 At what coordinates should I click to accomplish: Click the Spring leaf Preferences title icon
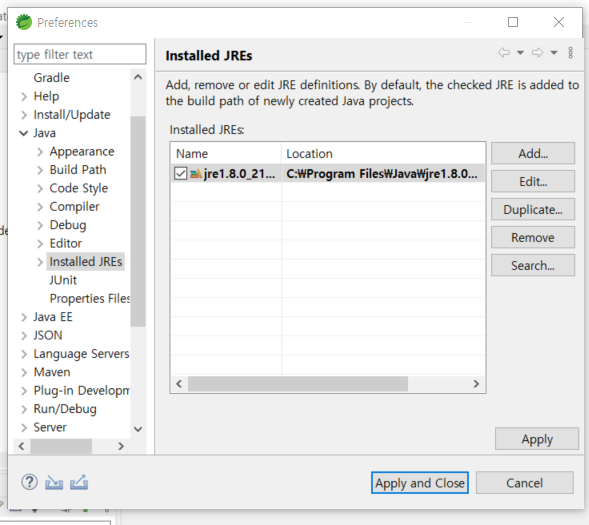[24, 22]
